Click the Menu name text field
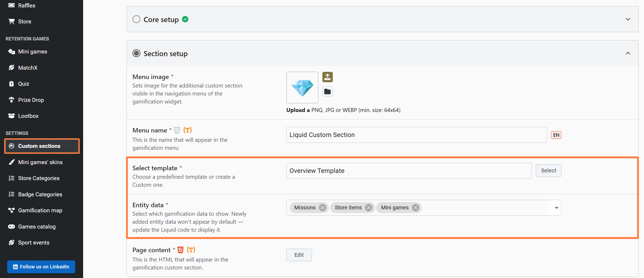The width and height of the screenshot is (644, 278). click(416, 135)
